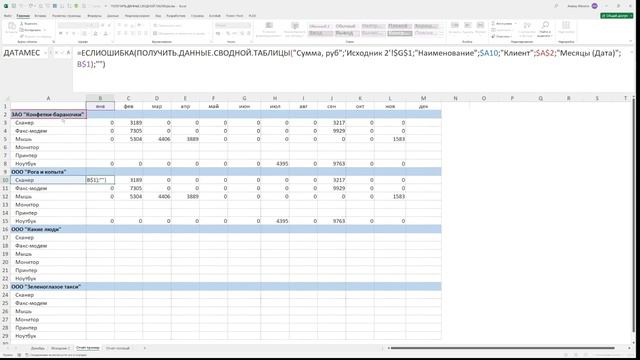This screenshot has width=640, height=360.
Task: Open the Файл menu tab
Action: [7, 16]
